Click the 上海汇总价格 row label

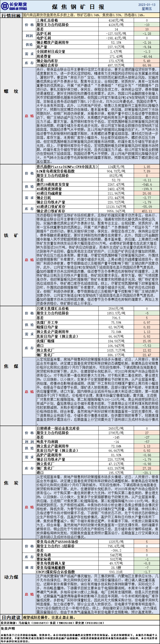coord(47,20)
